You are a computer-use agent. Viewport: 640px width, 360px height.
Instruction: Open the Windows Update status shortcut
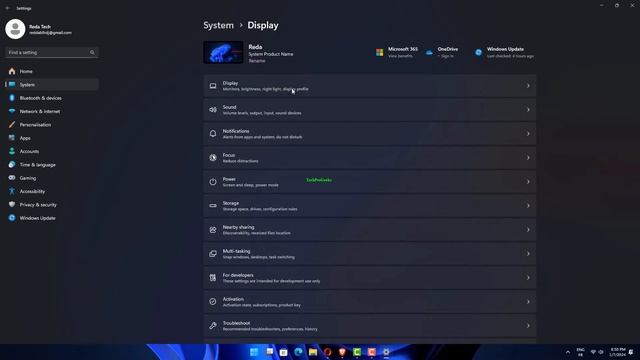[504, 53]
